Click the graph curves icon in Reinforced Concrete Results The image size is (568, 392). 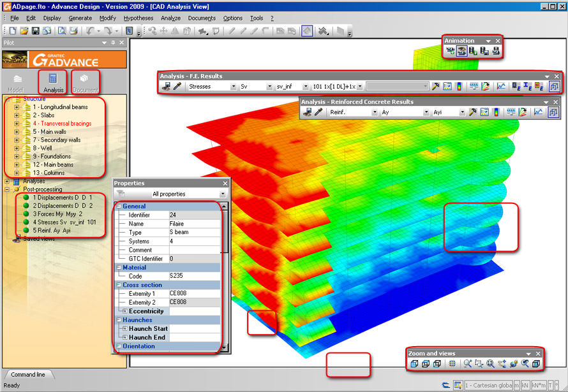click(x=538, y=112)
